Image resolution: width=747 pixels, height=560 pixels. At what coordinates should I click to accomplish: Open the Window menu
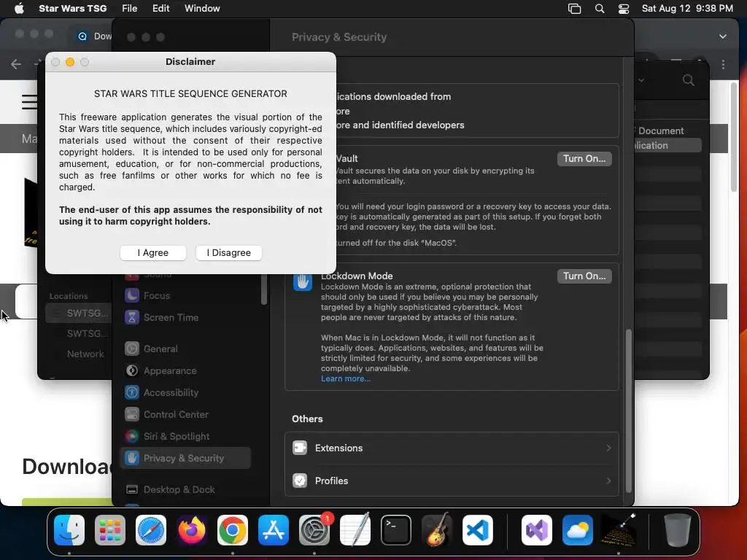[202, 9]
